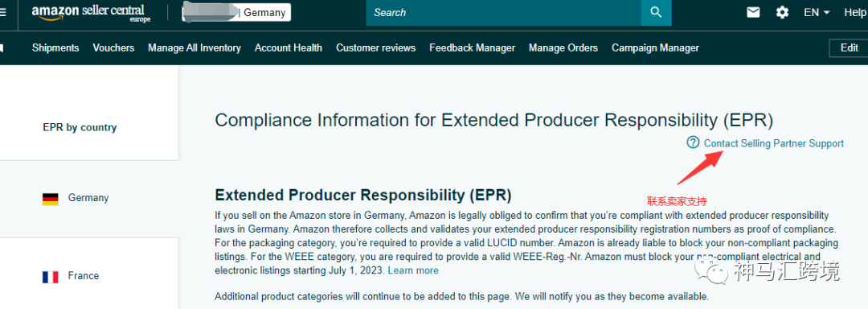Screen dimensions: 868x309
Task: Open the Shipments menu item
Action: (x=55, y=48)
